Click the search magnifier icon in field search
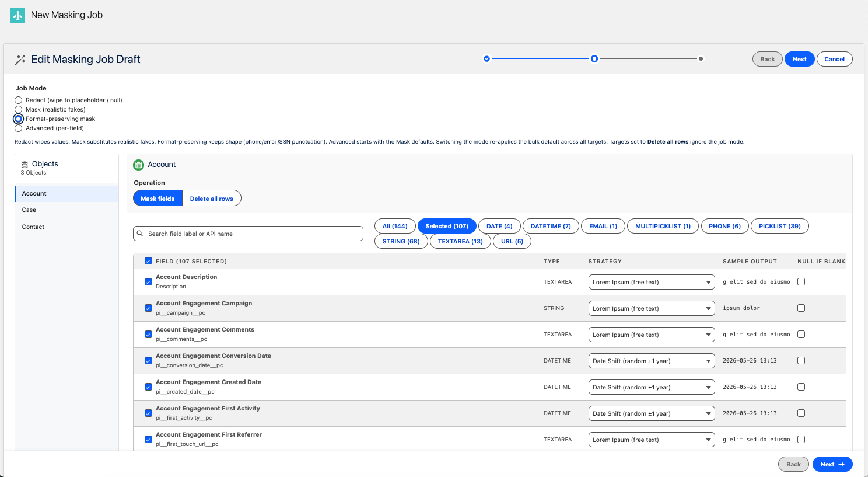This screenshot has height=477, width=868. click(x=140, y=234)
